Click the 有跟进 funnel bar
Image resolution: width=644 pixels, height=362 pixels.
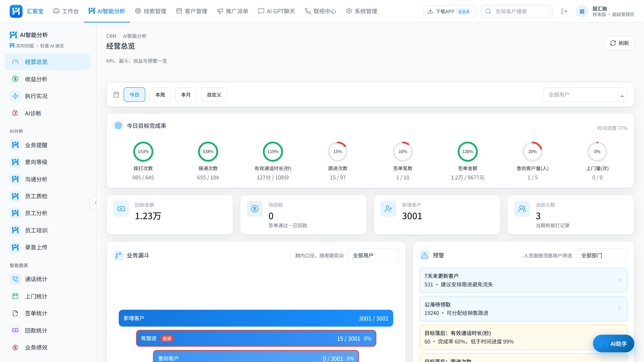[x=256, y=338]
